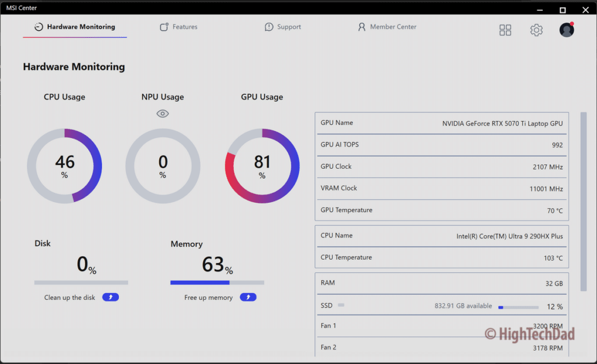Image resolution: width=597 pixels, height=364 pixels.
Task: Click the GPU Clock 2107 MHz value
Action: coord(547,167)
